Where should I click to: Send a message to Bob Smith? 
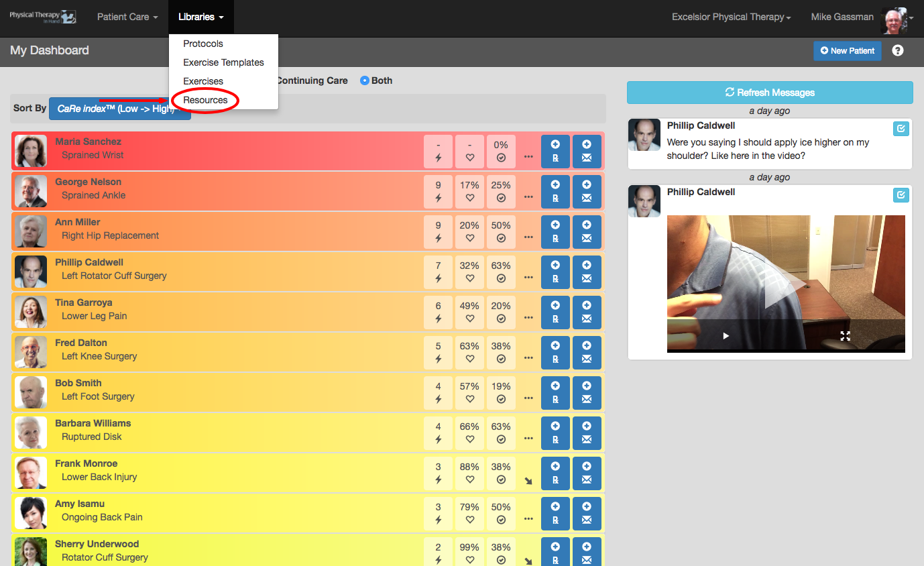pos(587,392)
